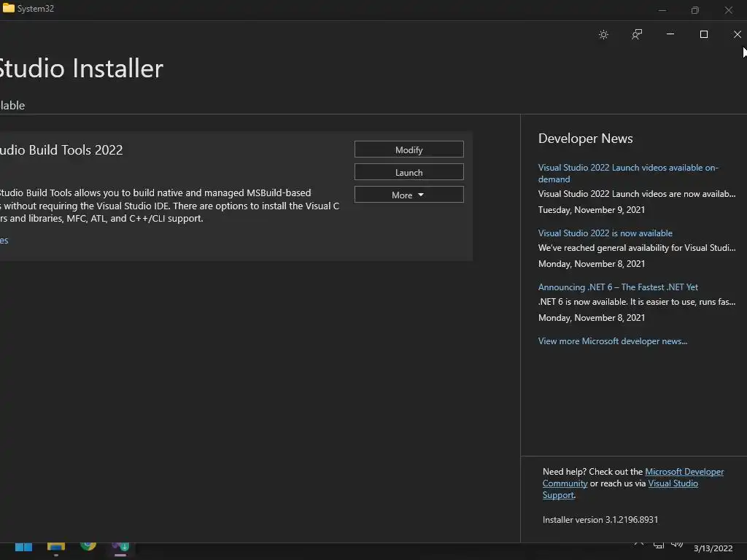Close the System32 window behind
This screenshot has width=747, height=560.
pos(729,10)
